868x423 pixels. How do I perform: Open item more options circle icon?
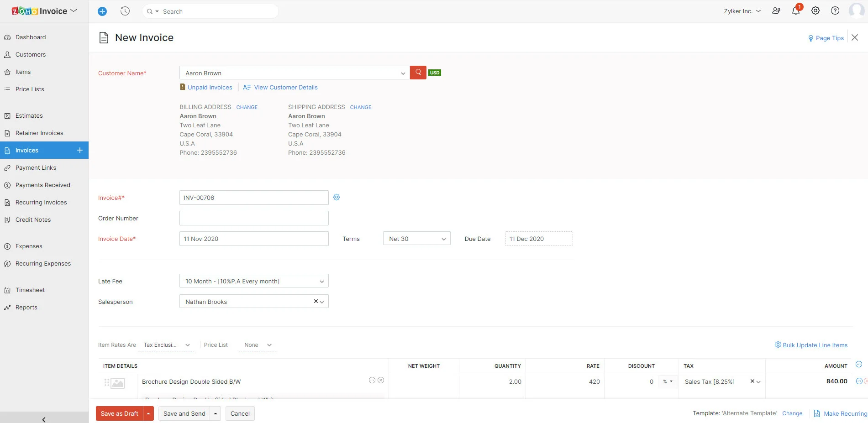[372, 380]
